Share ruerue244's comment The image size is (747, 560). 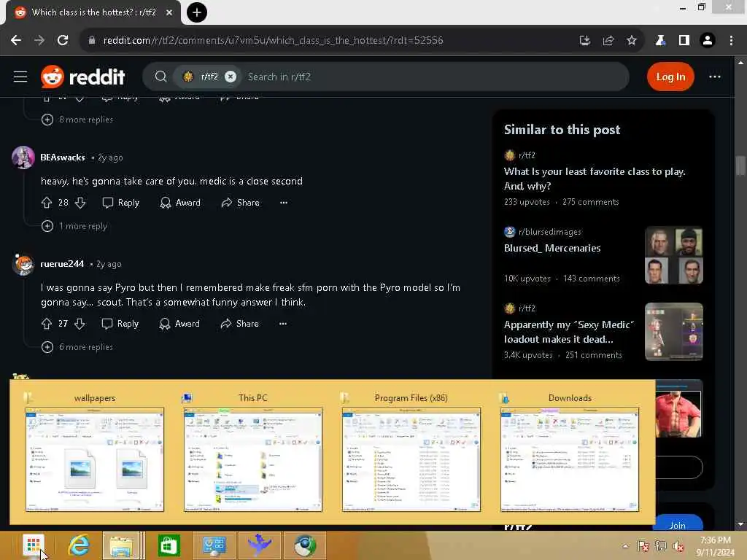coord(239,324)
